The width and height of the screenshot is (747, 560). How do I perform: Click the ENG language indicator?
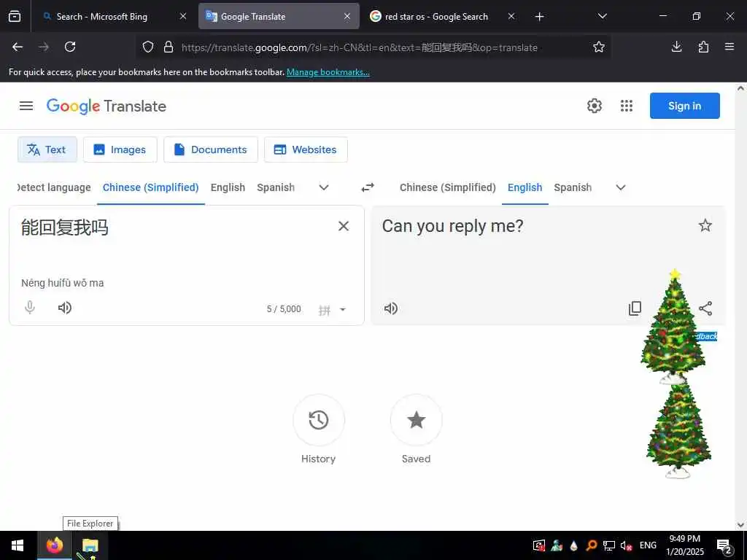(x=648, y=545)
